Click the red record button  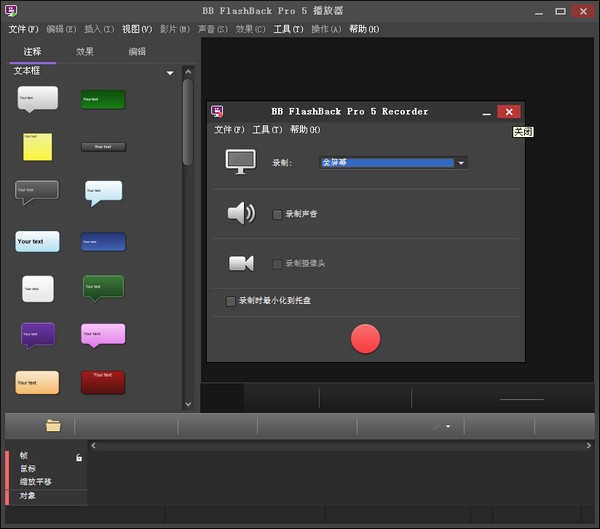click(x=365, y=339)
